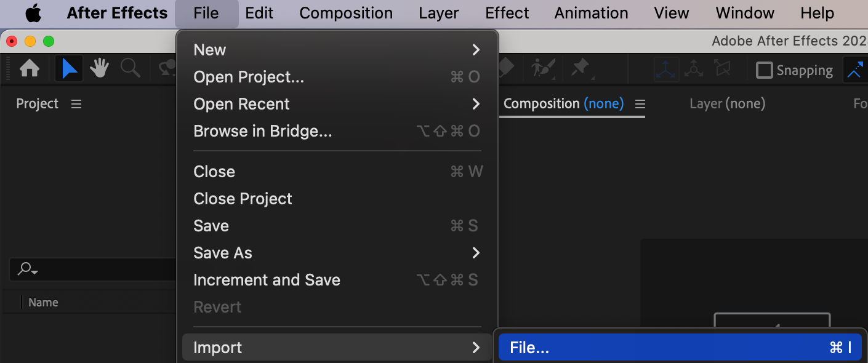868x363 pixels.
Task: Switch to View Axis mode
Action: point(722,70)
